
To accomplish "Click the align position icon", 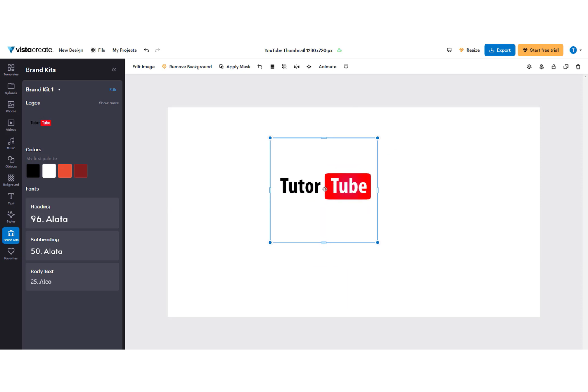I will tap(541, 67).
